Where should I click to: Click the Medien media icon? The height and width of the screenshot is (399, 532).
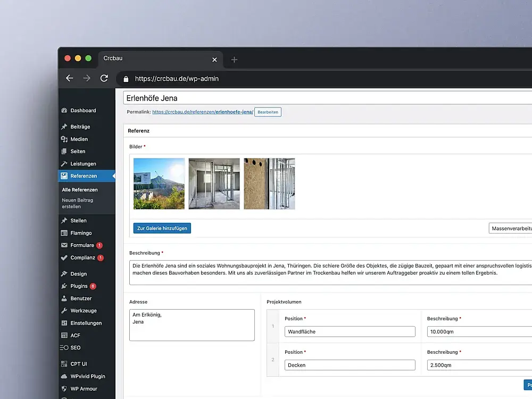point(64,139)
